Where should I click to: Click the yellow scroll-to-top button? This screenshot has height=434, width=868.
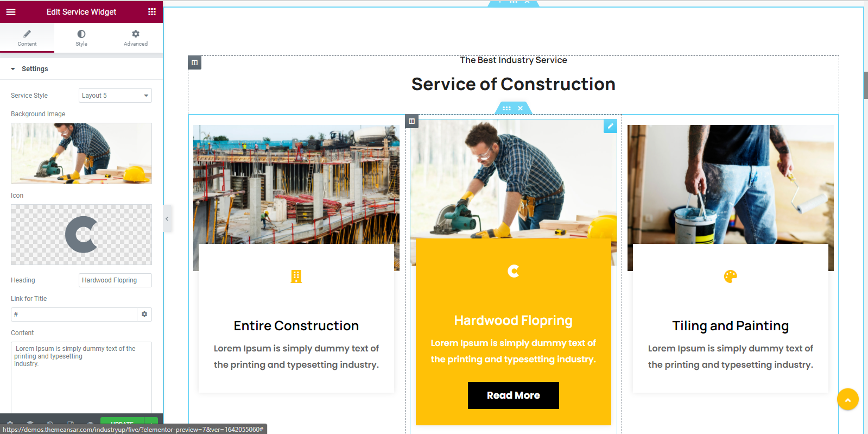point(848,400)
